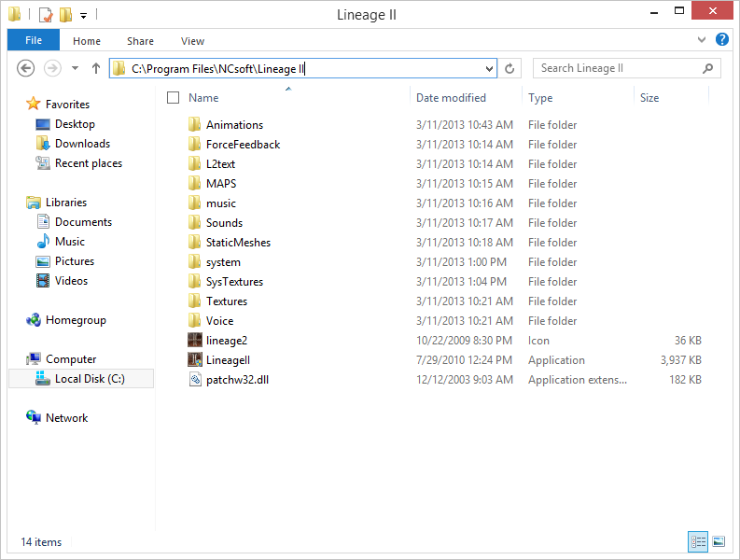This screenshot has width=740, height=560.
Task: Select Homegroup in navigation pane
Action: point(76,320)
